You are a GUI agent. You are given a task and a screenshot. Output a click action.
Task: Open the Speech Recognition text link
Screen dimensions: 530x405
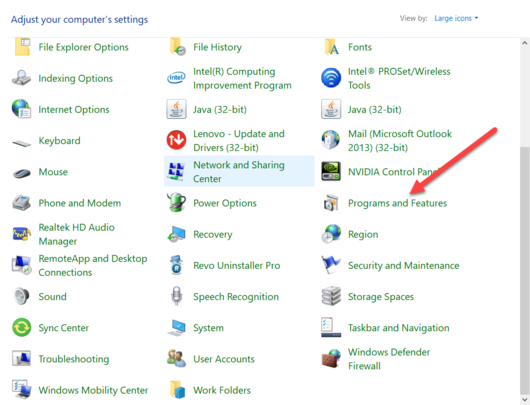236,297
